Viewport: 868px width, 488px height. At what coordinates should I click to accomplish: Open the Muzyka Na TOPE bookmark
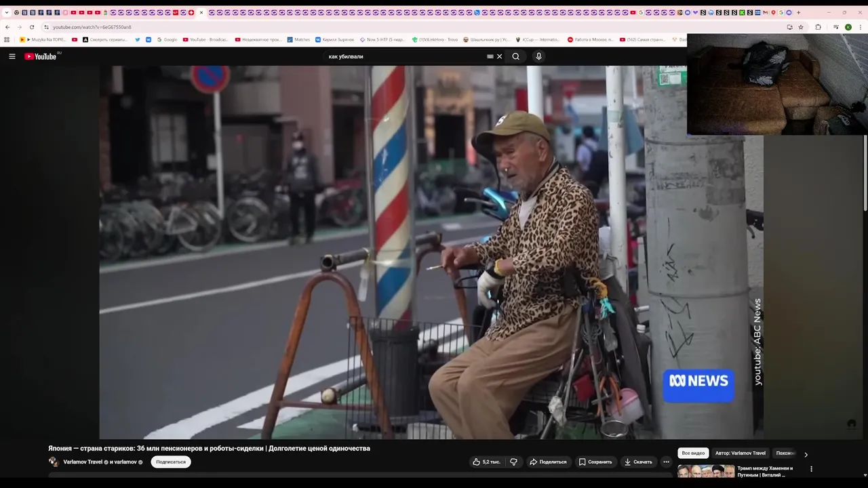43,39
